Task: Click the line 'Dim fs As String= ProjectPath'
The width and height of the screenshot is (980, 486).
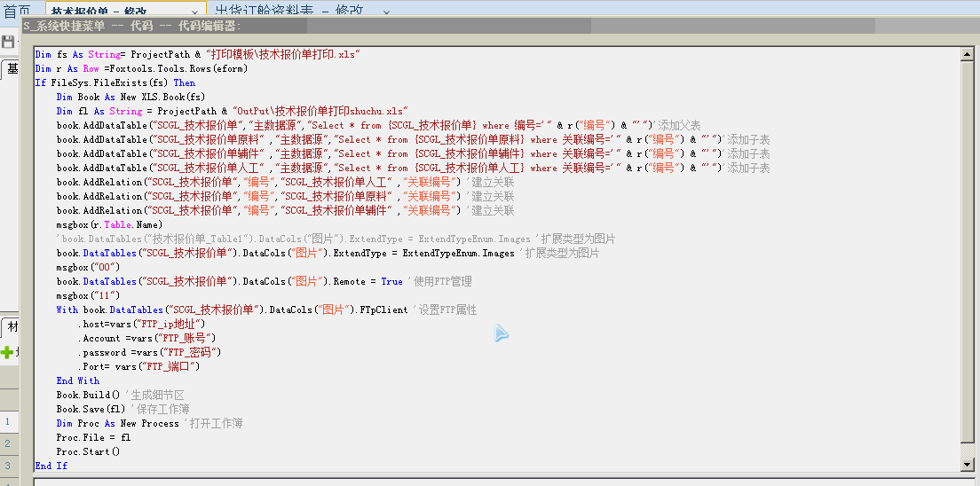Action: (x=197, y=54)
